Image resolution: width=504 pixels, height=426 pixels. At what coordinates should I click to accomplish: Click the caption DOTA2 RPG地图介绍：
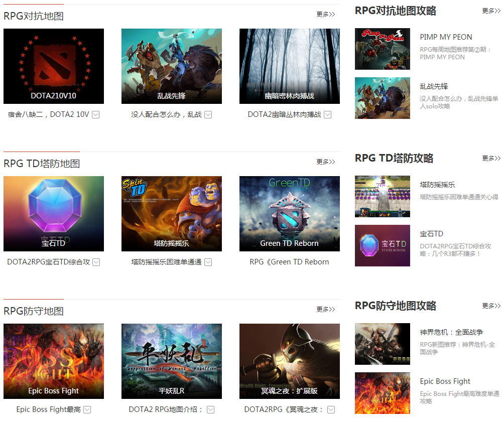coord(167,409)
